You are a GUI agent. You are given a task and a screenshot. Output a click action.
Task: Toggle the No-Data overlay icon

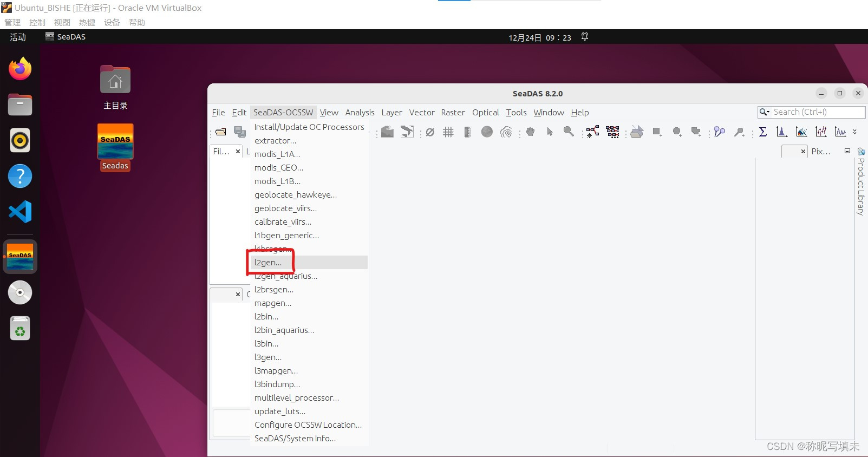[430, 132]
